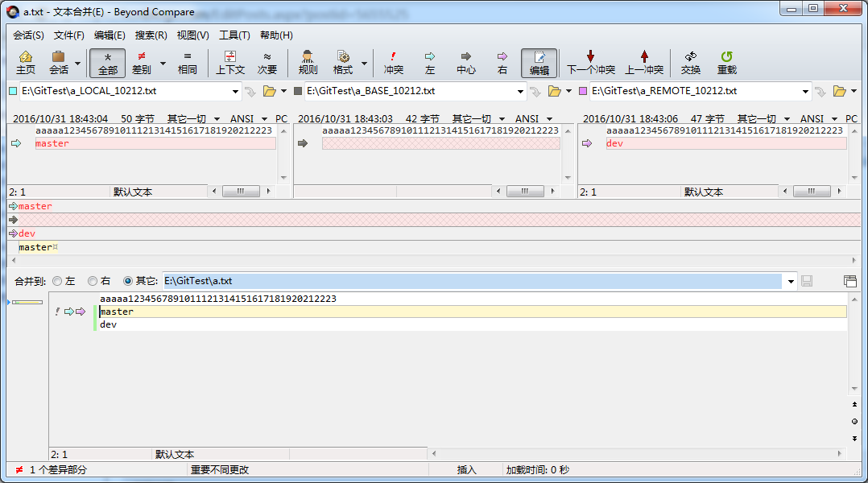The height and width of the screenshot is (483, 868).
Task: Click the 冲突 (Conflicts) toolbar icon
Action: (393, 62)
